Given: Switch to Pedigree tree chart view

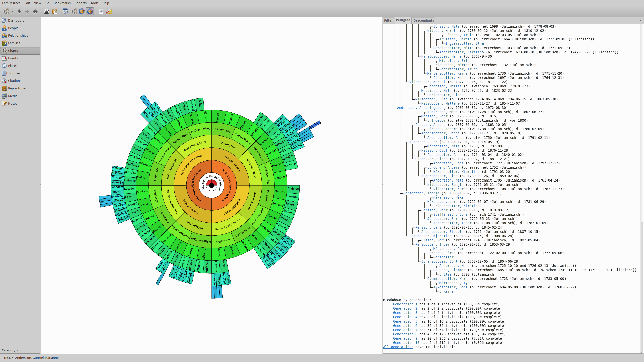Looking at the screenshot, I should click(74, 11).
